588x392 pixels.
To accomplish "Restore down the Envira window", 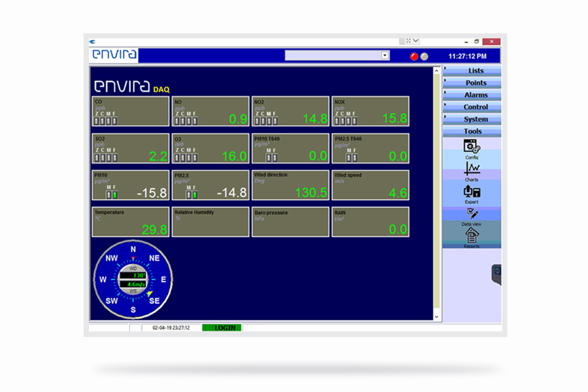I will pos(477,41).
